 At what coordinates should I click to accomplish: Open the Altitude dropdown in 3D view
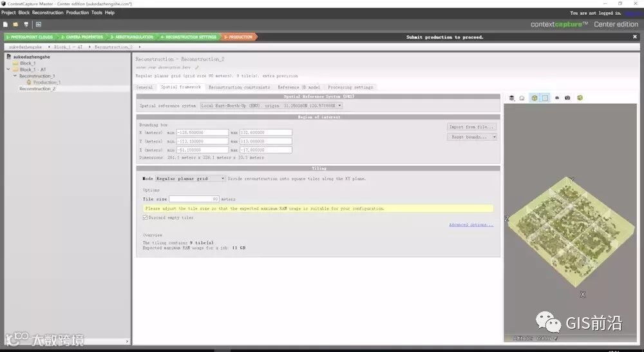coord(556,338)
